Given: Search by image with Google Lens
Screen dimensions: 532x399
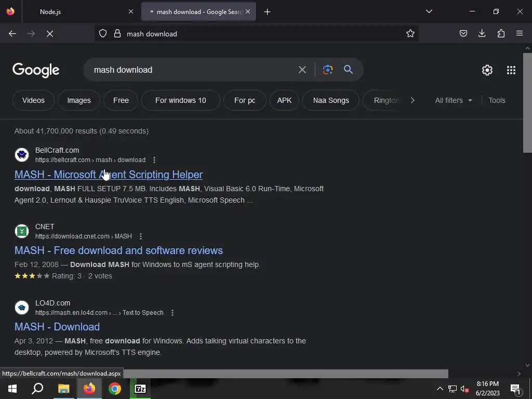Looking at the screenshot, I should pyautogui.click(x=327, y=70).
